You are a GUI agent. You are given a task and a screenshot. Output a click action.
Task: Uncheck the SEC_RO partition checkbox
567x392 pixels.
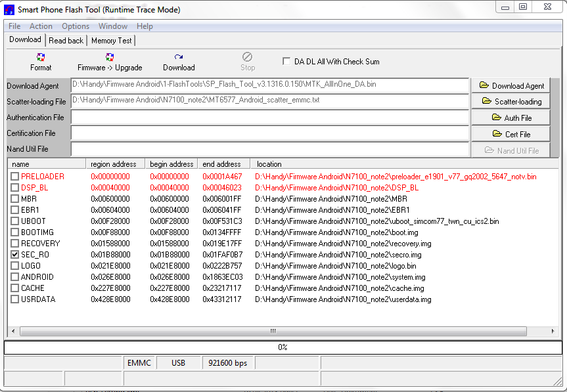pyautogui.click(x=15, y=255)
